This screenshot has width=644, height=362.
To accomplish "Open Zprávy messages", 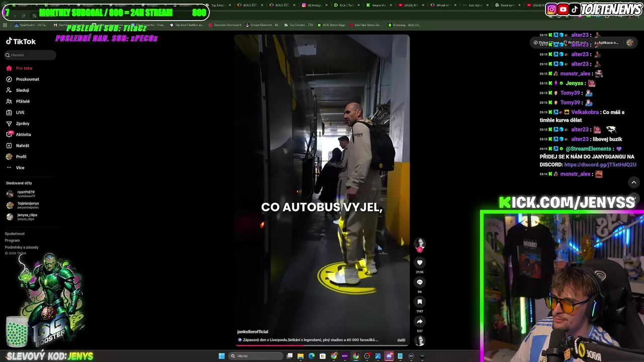I will [x=22, y=124].
